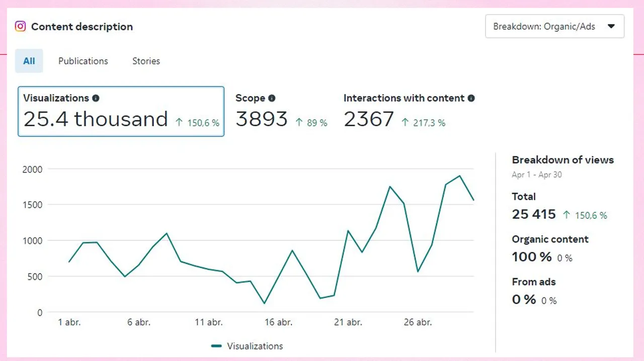644x361 pixels.
Task: Click the up arrow next to 89 %
Action: coord(299,122)
